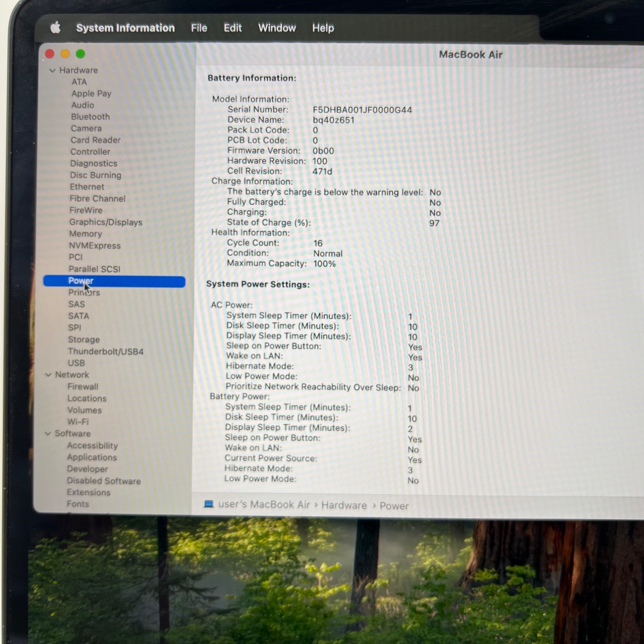Screen dimensions: 644x644
Task: Select SPI in the sidebar
Action: point(74,328)
